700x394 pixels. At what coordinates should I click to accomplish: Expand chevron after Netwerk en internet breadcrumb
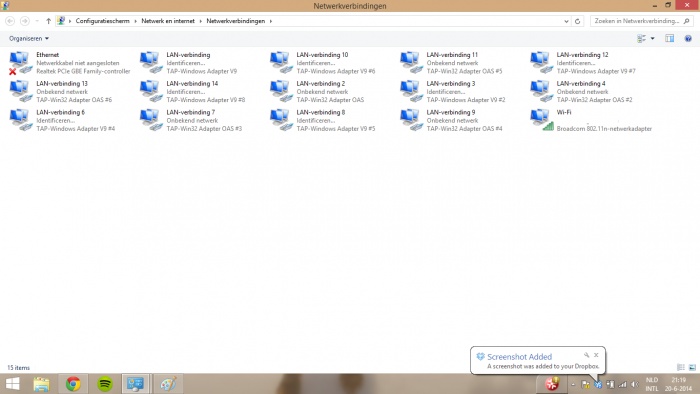200,21
